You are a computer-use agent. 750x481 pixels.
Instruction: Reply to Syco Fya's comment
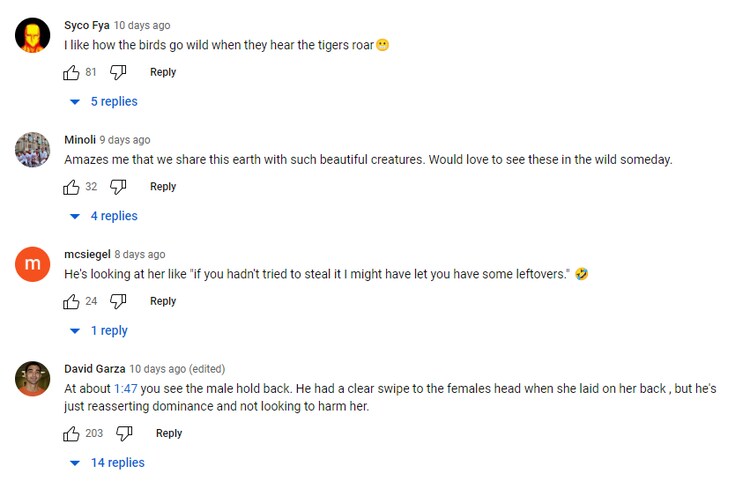163,72
